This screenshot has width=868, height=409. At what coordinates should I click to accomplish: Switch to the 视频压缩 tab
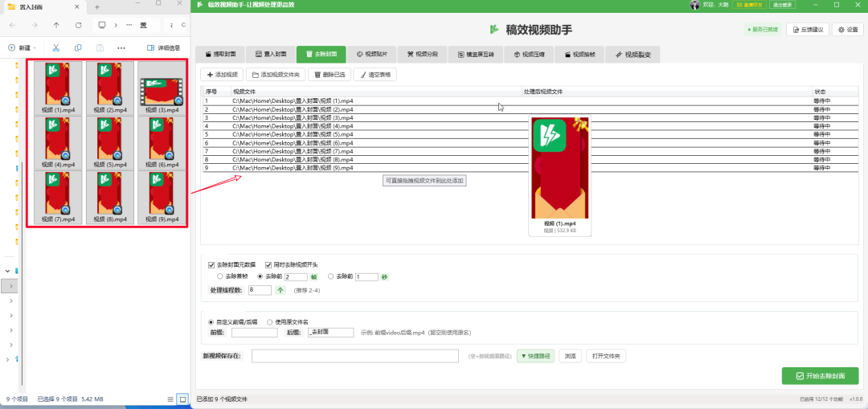point(529,55)
